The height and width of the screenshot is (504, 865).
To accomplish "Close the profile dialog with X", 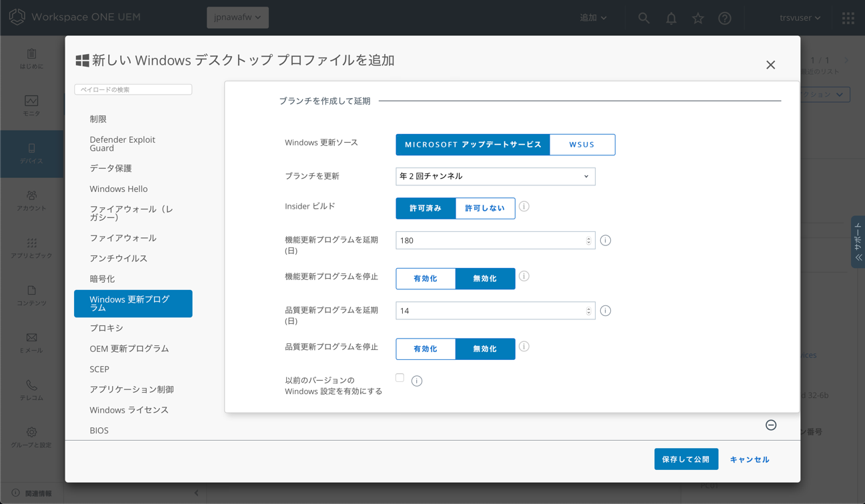I will (771, 65).
